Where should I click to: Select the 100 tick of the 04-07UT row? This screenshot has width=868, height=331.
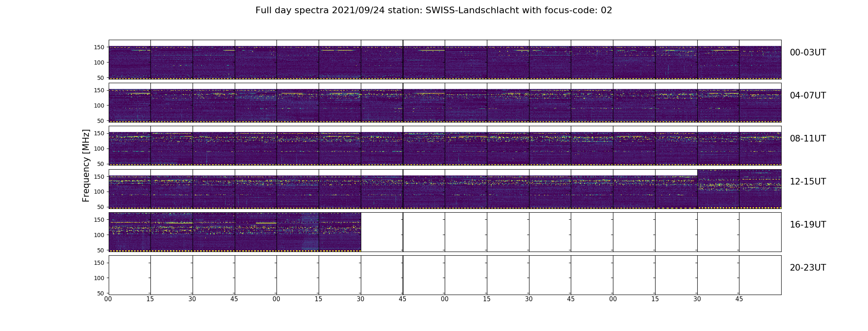click(x=100, y=106)
